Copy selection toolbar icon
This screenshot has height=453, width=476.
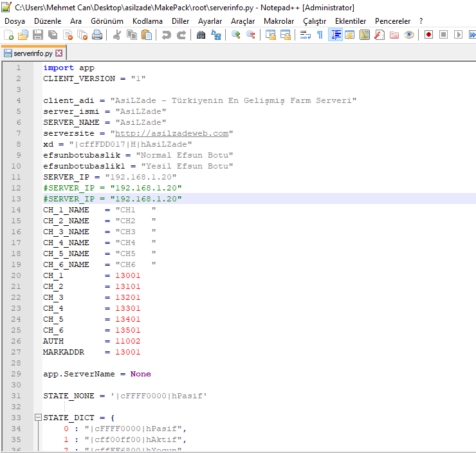(132, 35)
